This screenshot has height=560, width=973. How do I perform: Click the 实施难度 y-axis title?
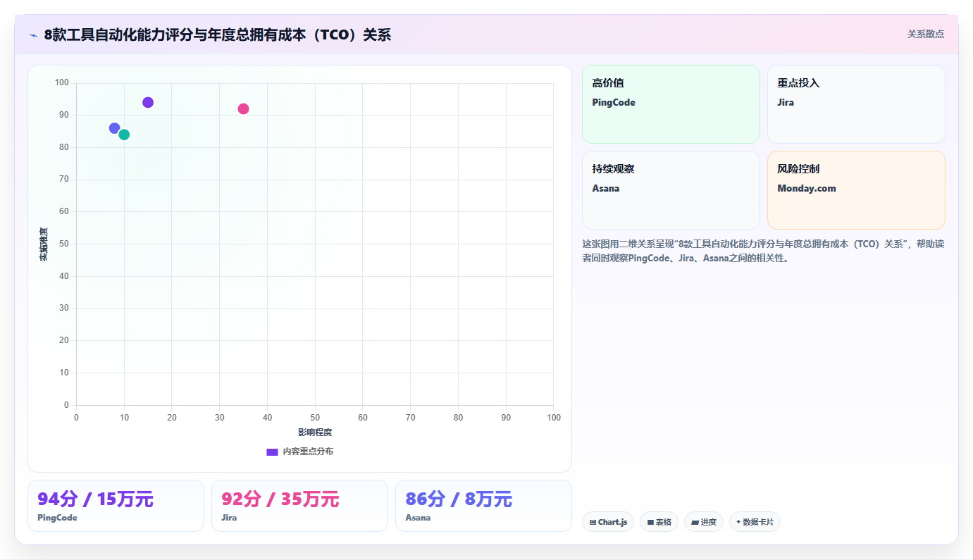coord(44,244)
